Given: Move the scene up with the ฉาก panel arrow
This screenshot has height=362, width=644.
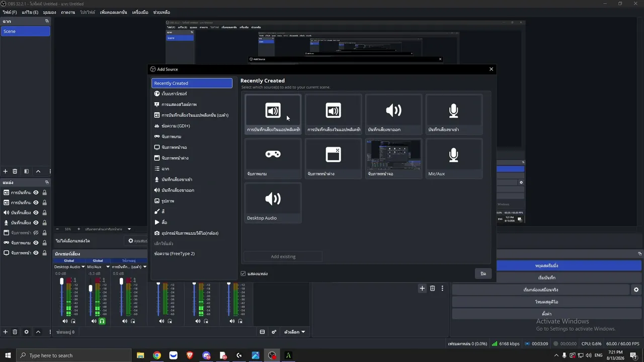Looking at the screenshot, I should click(38, 171).
